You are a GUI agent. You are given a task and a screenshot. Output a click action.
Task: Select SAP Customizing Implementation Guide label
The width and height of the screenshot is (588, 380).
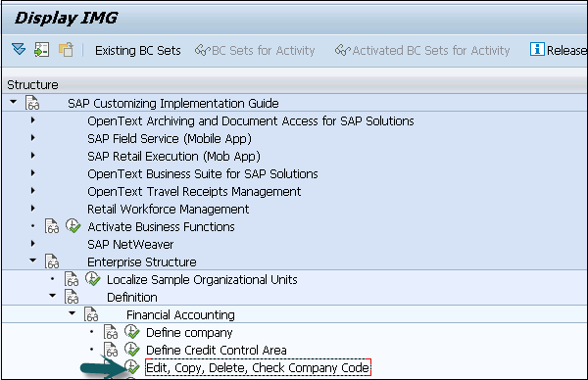coord(172,104)
